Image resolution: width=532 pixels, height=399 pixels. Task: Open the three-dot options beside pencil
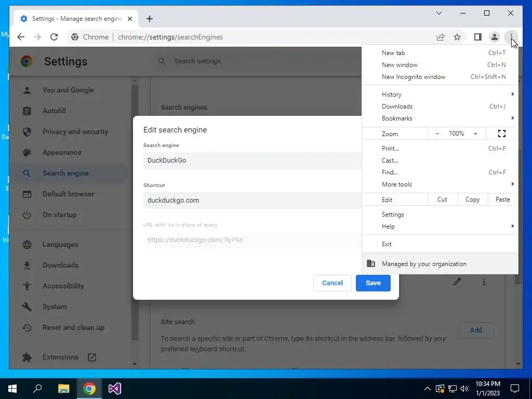[x=484, y=282]
